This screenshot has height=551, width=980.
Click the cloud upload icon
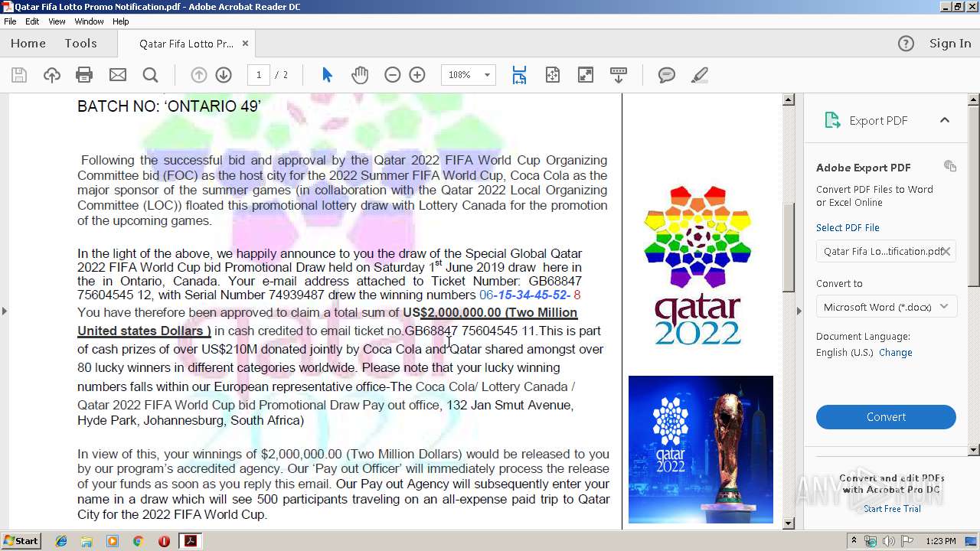point(51,75)
